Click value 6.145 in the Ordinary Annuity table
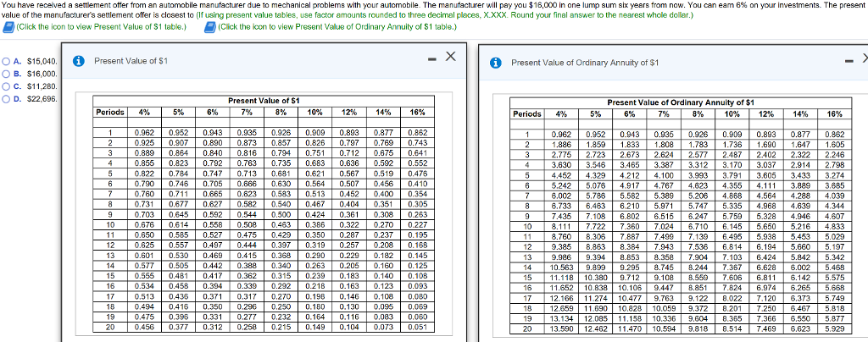The width and height of the screenshot is (868, 342). (x=732, y=227)
